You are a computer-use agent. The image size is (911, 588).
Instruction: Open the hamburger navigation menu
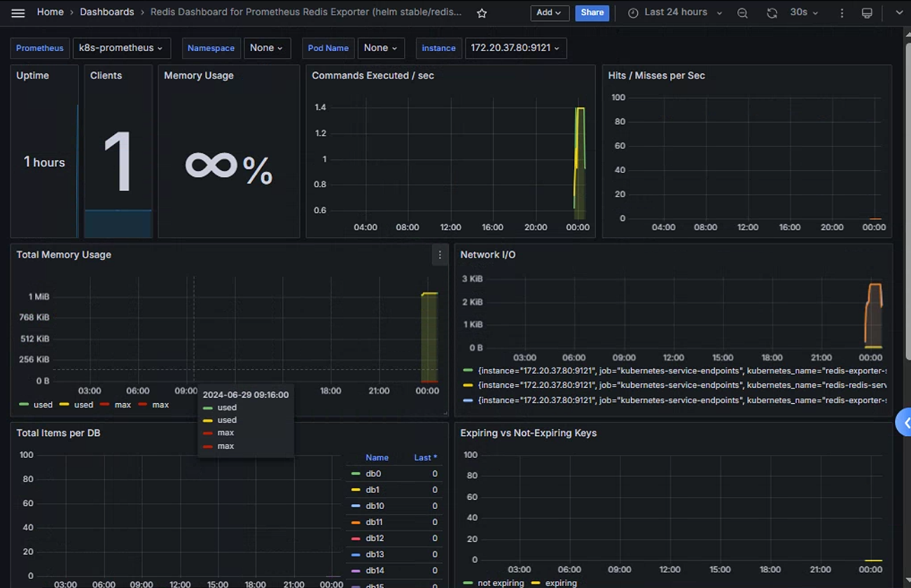point(18,13)
